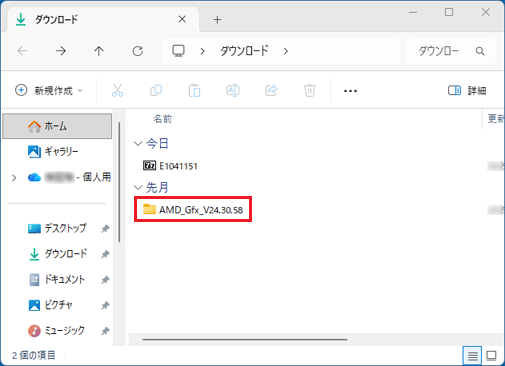
Task: Open ドキュメント in the sidebar
Action: point(57,279)
